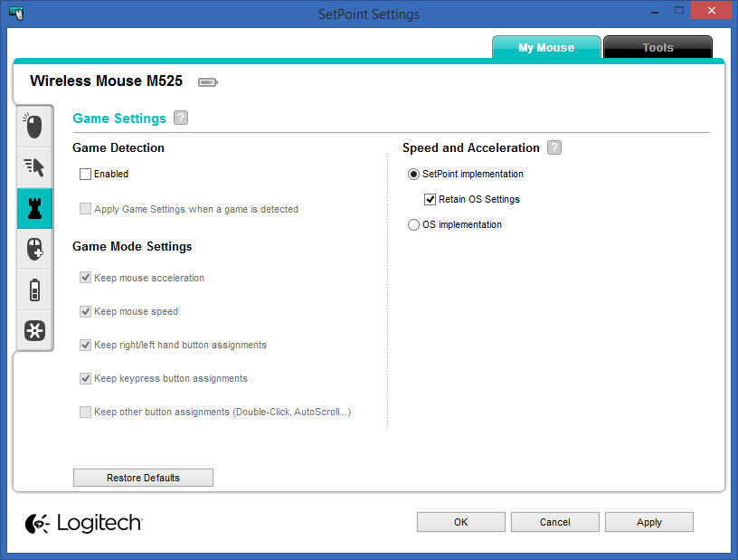Click the Game Settings heading
The height and width of the screenshot is (560, 738).
(x=119, y=119)
